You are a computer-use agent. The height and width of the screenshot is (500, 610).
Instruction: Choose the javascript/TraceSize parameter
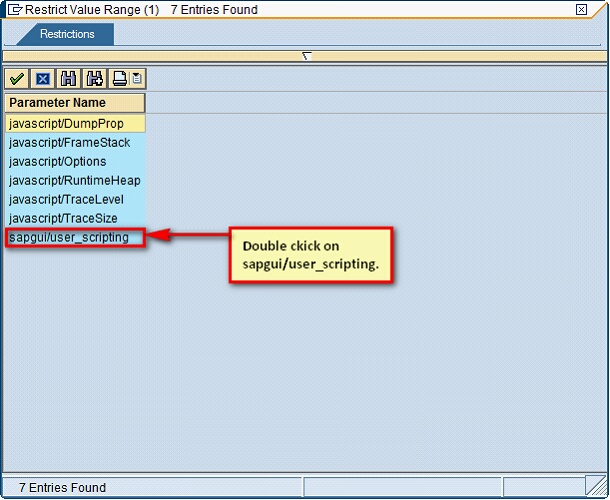click(64, 219)
